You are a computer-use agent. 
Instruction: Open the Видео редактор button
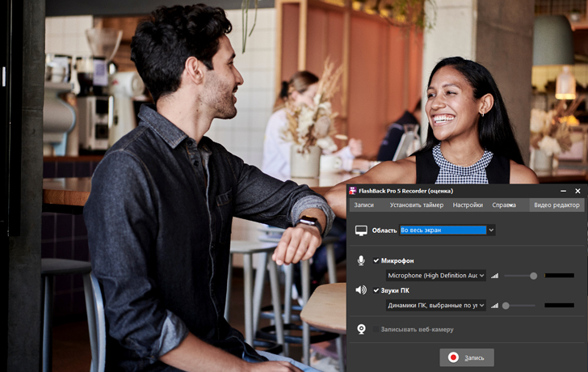tap(556, 205)
